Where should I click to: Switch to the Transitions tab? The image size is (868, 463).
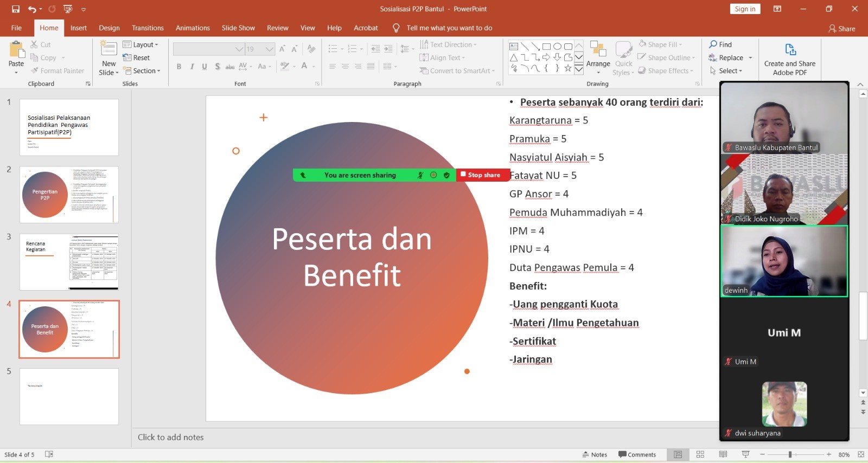pyautogui.click(x=148, y=28)
